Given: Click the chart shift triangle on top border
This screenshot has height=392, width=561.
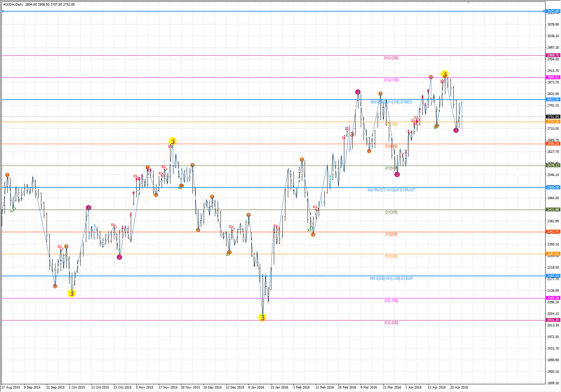Looking at the screenshot, I should (468, 2).
